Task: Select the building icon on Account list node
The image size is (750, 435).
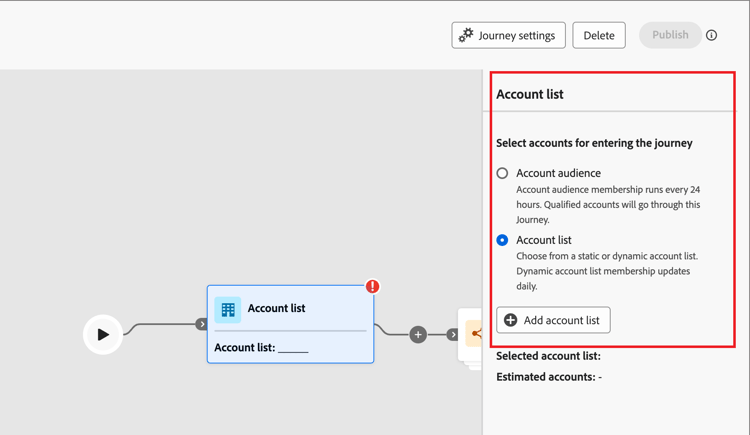Action: coord(228,309)
